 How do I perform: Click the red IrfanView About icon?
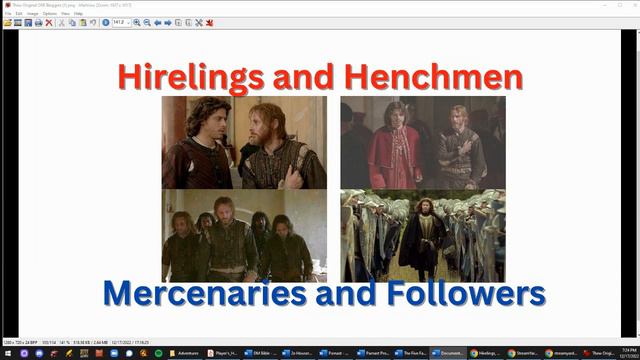tap(209, 23)
